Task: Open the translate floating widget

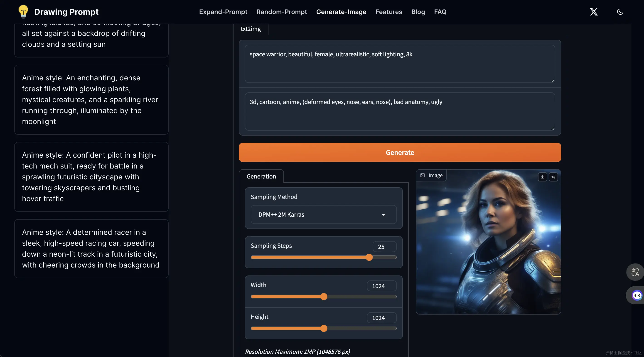Action: point(635,272)
